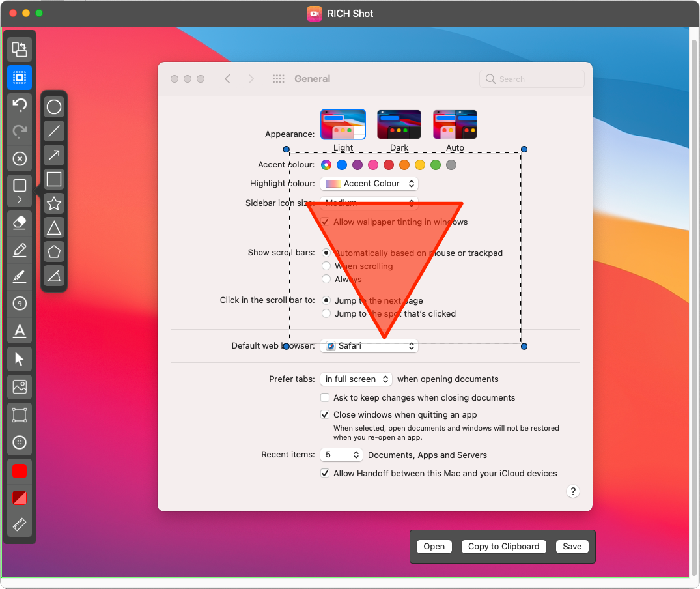Image resolution: width=700 pixels, height=589 pixels.
Task: Open the solid red stroke colour picker
Action: (x=19, y=471)
